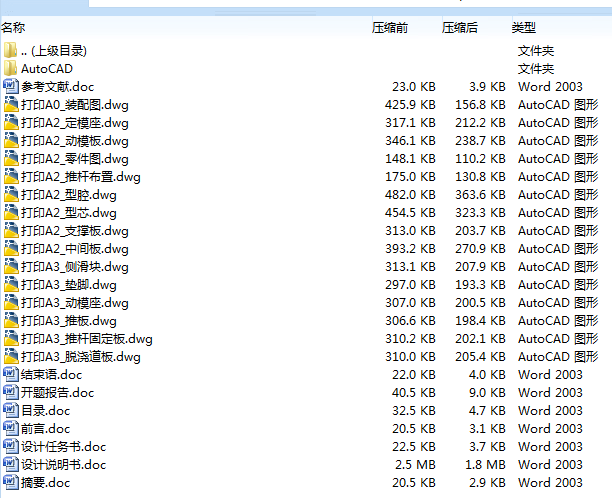Click the Word icon of 参考文献.doc
Image resolution: width=612 pixels, height=498 pixels.
pos(11,86)
